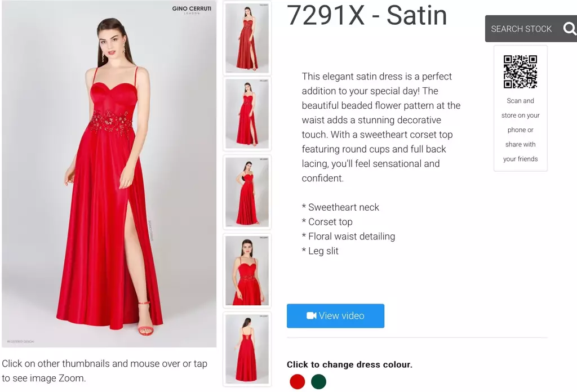Click the 7291X - Satin heading
Image resolution: width=577 pixels, height=392 pixels.
click(x=367, y=15)
